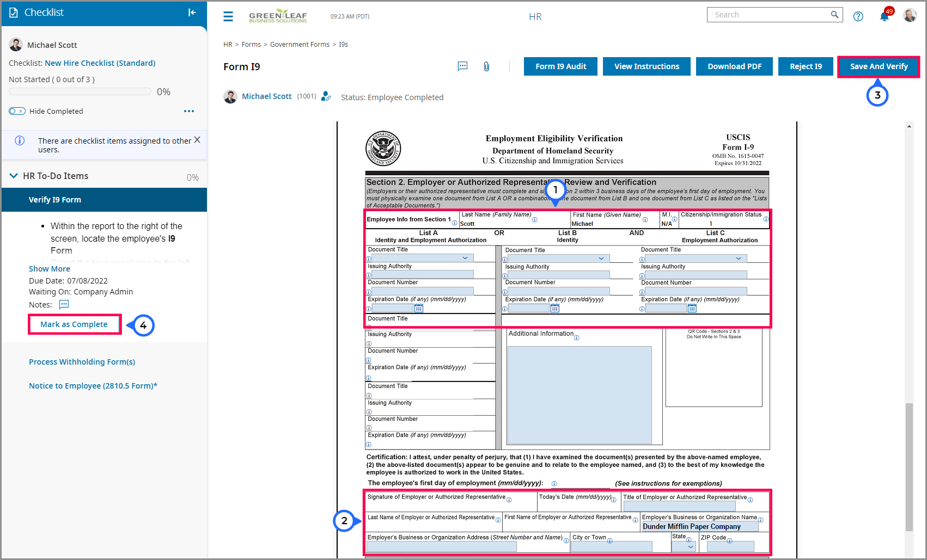Click info icon beside Today's Date field
927x560 pixels.
[613, 500]
